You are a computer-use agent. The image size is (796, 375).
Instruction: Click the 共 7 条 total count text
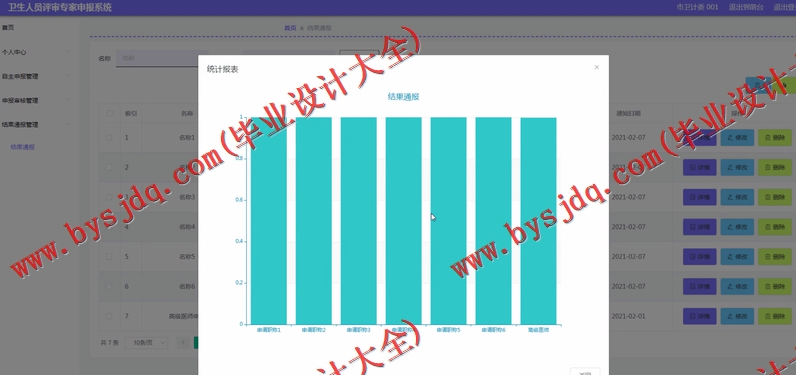click(x=110, y=343)
